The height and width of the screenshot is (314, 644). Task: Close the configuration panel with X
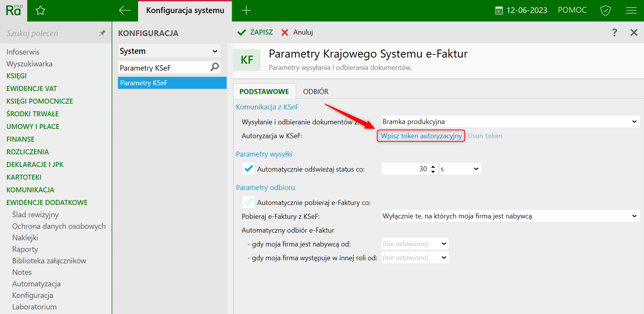point(634,33)
